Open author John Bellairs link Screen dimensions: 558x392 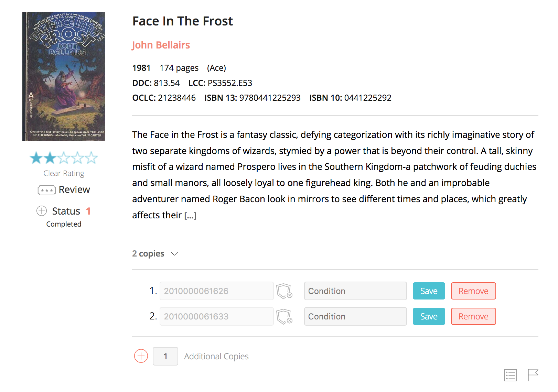point(161,45)
